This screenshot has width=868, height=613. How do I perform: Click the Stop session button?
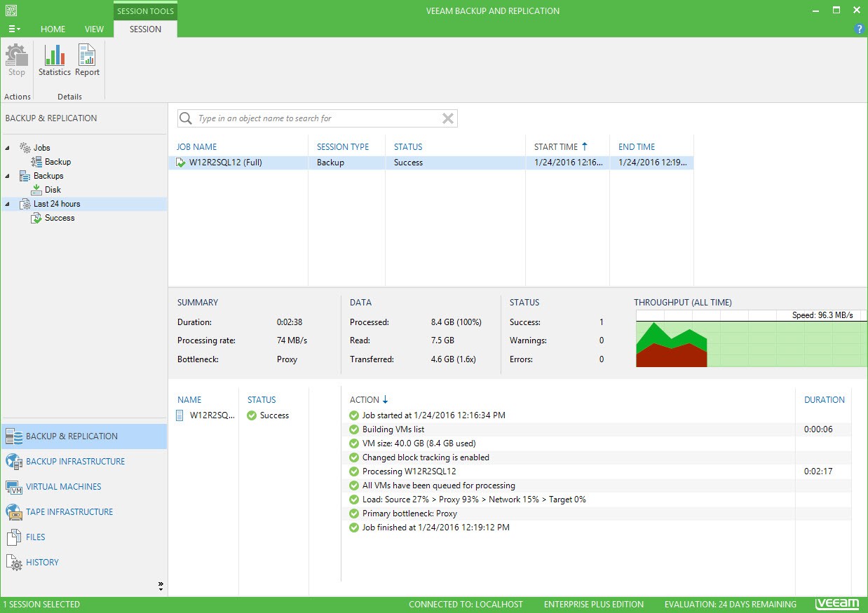click(x=17, y=60)
